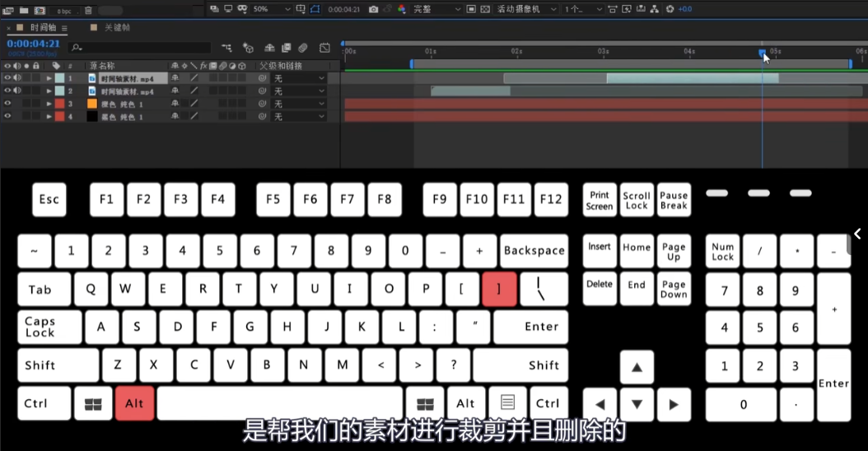Image resolution: width=868 pixels, height=451 pixels.
Task: Click the primary viewer monitor icon
Action: click(x=227, y=9)
